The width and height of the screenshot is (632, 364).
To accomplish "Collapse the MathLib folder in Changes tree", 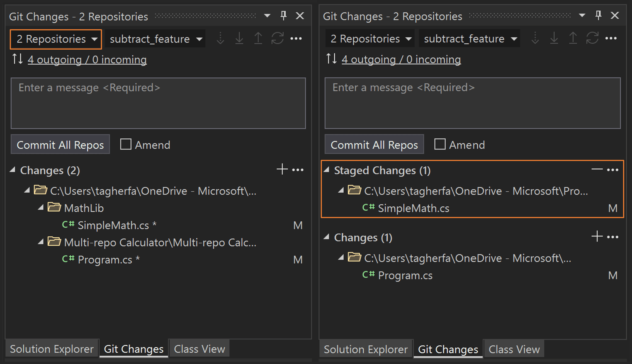I will click(x=41, y=207).
